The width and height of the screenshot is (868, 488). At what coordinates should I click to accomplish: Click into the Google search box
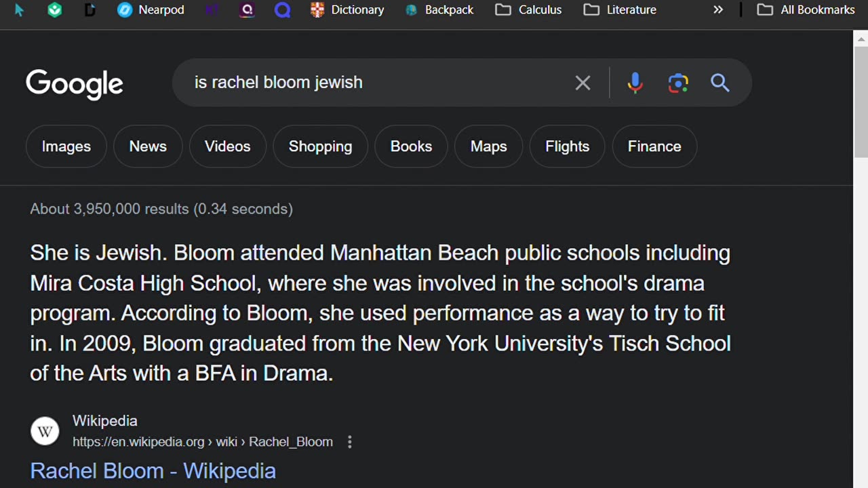[380, 83]
